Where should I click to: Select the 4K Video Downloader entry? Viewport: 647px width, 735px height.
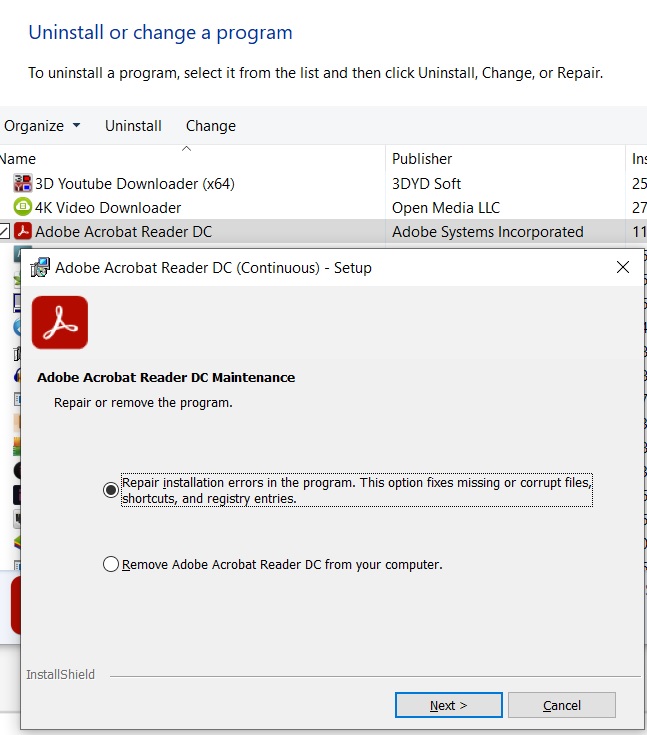tap(108, 208)
